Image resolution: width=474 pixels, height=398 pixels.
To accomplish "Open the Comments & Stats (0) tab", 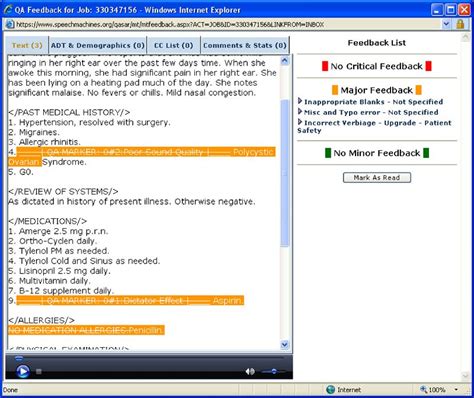I will click(x=245, y=45).
